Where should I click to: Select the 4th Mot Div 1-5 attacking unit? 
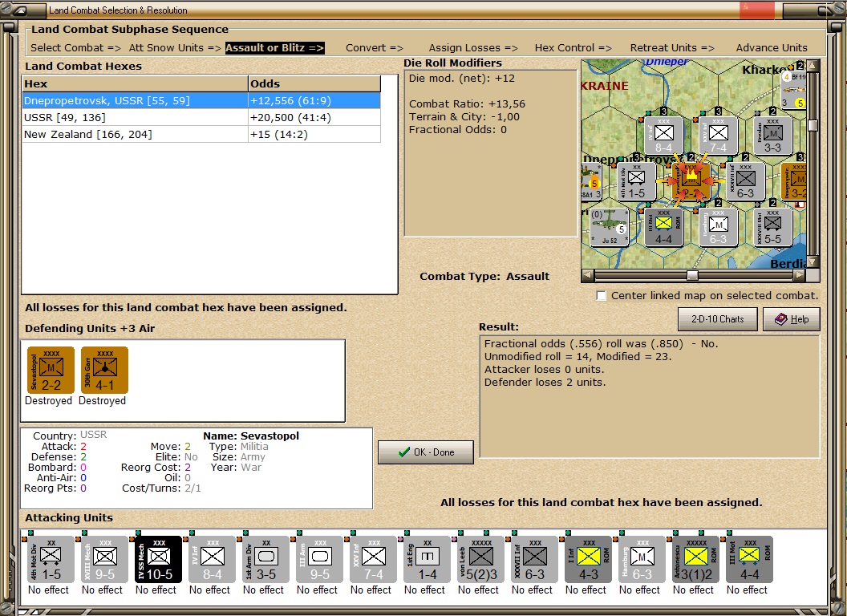pos(51,559)
